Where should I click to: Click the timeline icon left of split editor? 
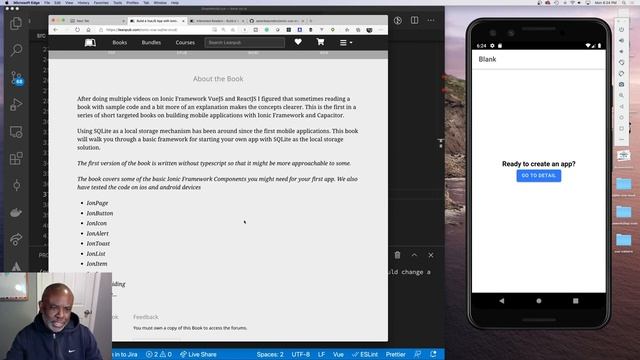click(x=398, y=20)
